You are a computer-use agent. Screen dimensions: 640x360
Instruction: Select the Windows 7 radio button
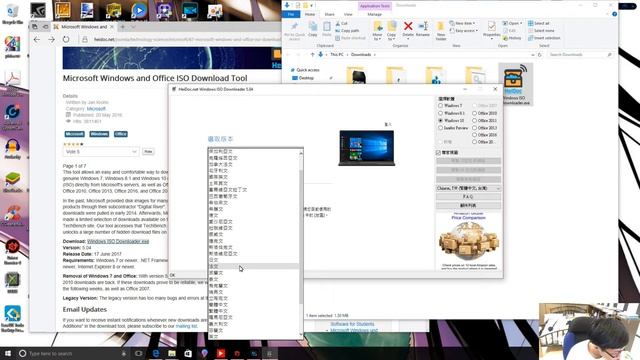[440, 106]
